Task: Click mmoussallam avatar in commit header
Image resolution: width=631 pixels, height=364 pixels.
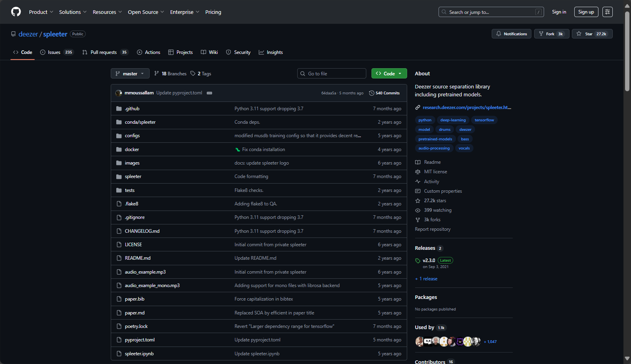Action: (119, 93)
